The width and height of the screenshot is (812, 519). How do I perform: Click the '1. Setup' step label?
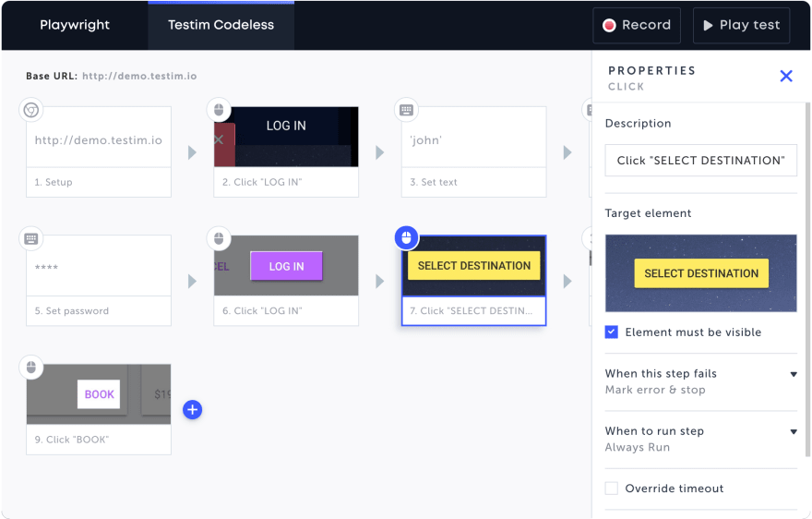pyautogui.click(x=54, y=182)
